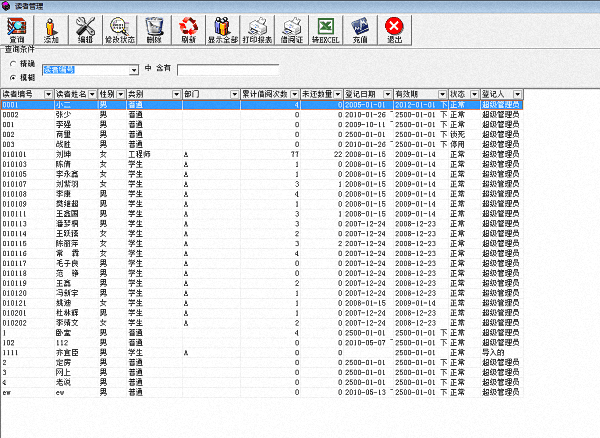Expand the 状态 column filter dropdown
600x438 pixels.
(473, 93)
